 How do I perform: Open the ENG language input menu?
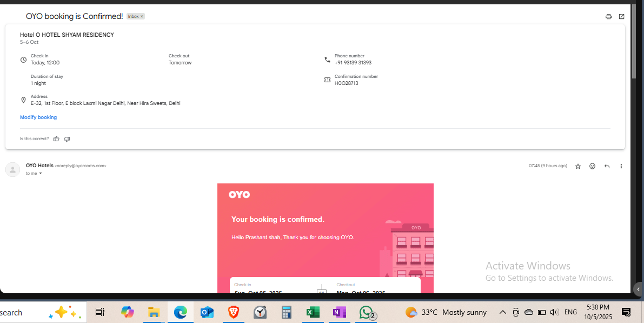tap(570, 312)
